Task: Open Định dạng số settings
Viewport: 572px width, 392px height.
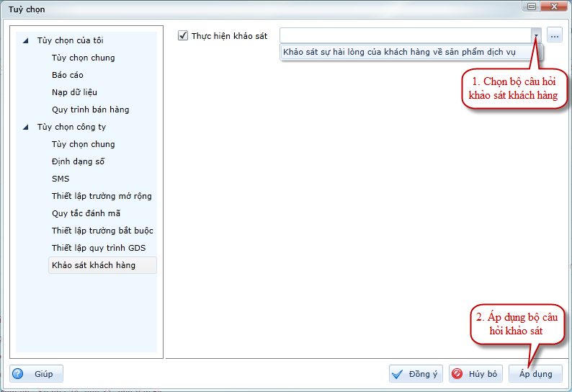Action: pyautogui.click(x=78, y=161)
